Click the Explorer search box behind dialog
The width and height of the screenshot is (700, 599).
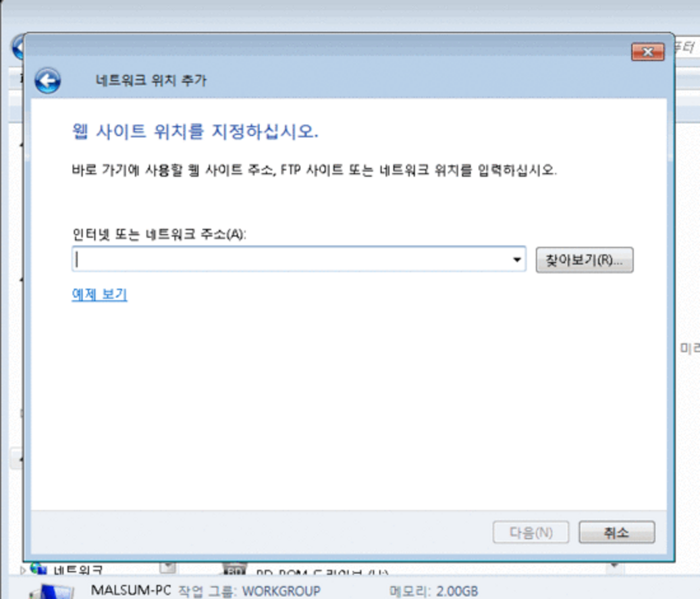tap(686, 47)
